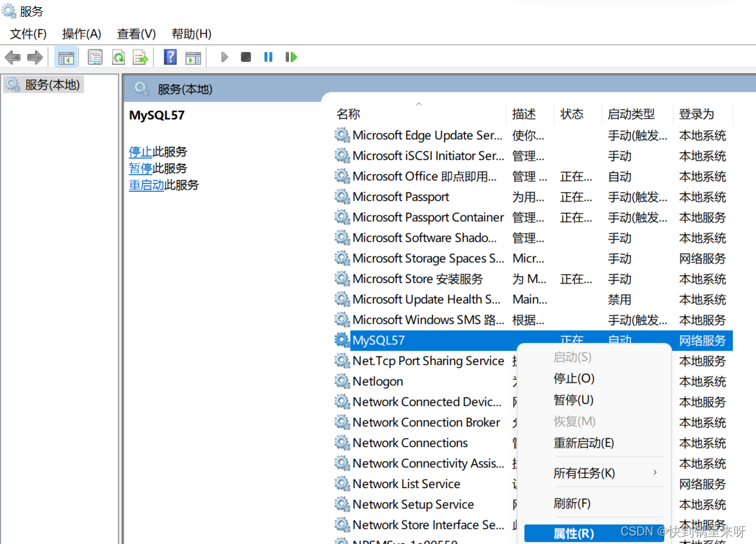Viewport: 756px width, 544px height.
Task: Select Network Connection Broker row
Action: tap(424, 422)
